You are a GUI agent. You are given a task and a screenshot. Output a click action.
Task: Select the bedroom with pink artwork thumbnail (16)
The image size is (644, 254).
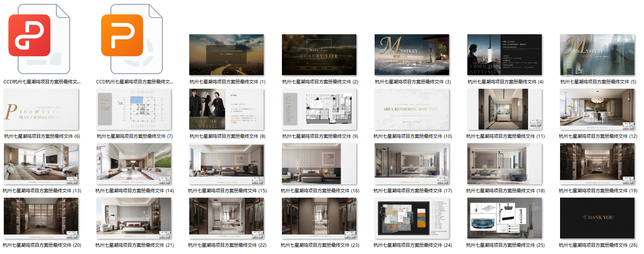pos(319,164)
